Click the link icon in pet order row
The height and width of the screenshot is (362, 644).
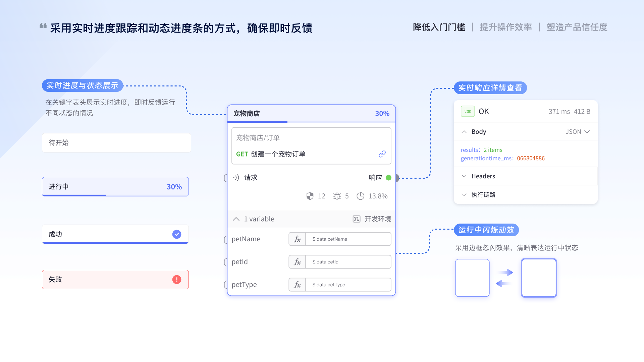click(x=382, y=154)
